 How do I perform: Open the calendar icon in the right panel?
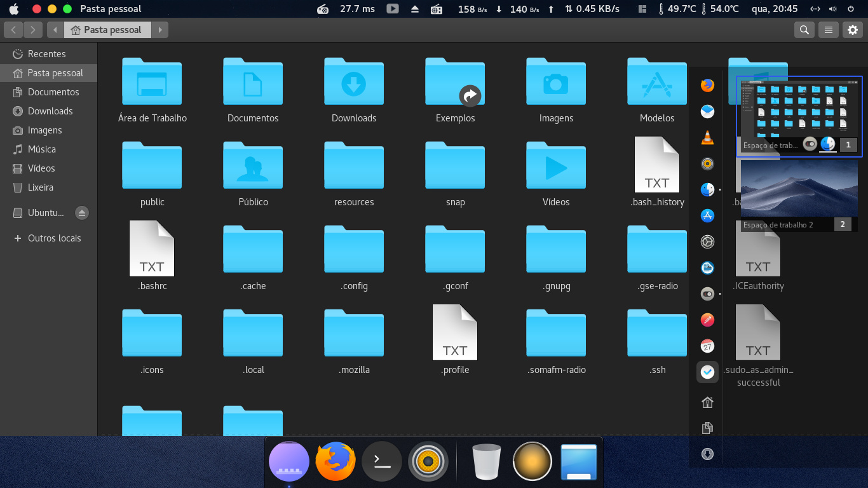tap(707, 346)
